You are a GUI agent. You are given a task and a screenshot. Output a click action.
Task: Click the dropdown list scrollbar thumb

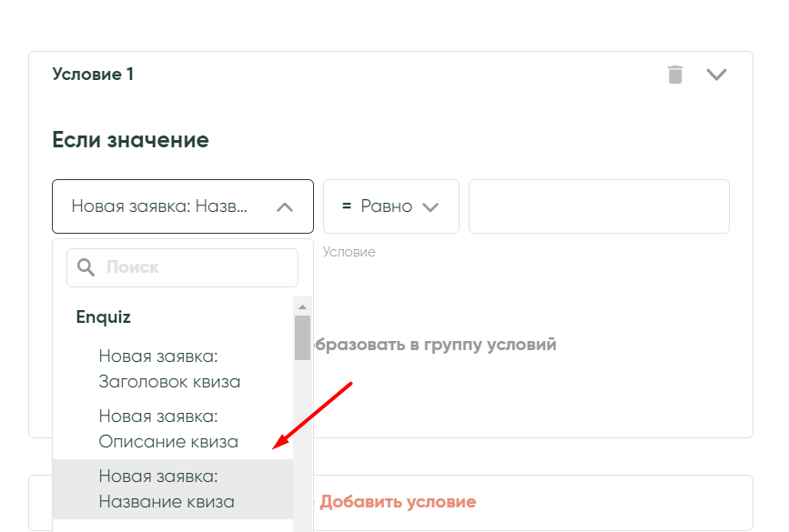point(302,337)
